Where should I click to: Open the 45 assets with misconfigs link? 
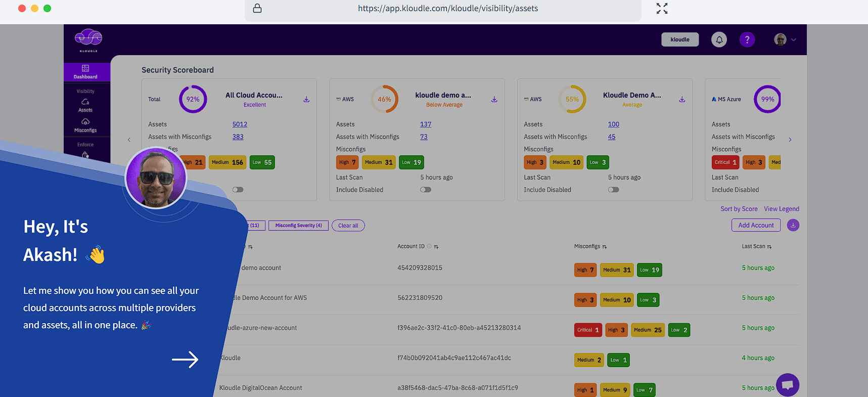point(612,137)
